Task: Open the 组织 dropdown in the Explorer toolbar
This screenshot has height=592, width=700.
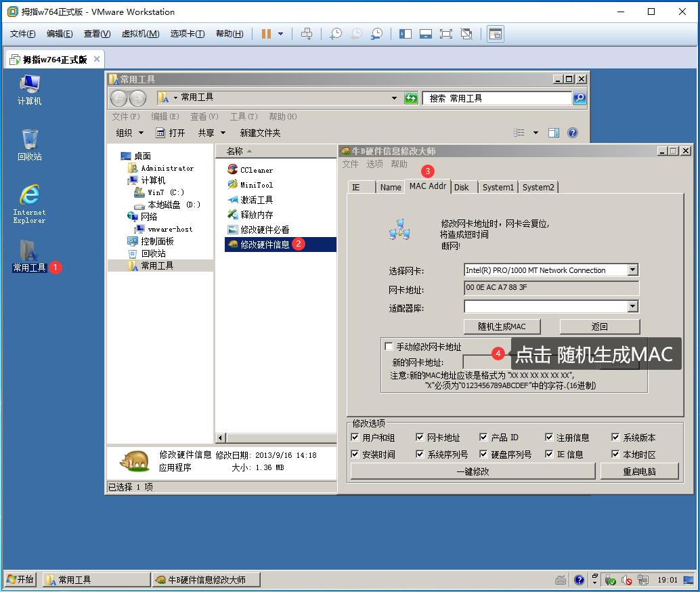Action: pyautogui.click(x=129, y=133)
